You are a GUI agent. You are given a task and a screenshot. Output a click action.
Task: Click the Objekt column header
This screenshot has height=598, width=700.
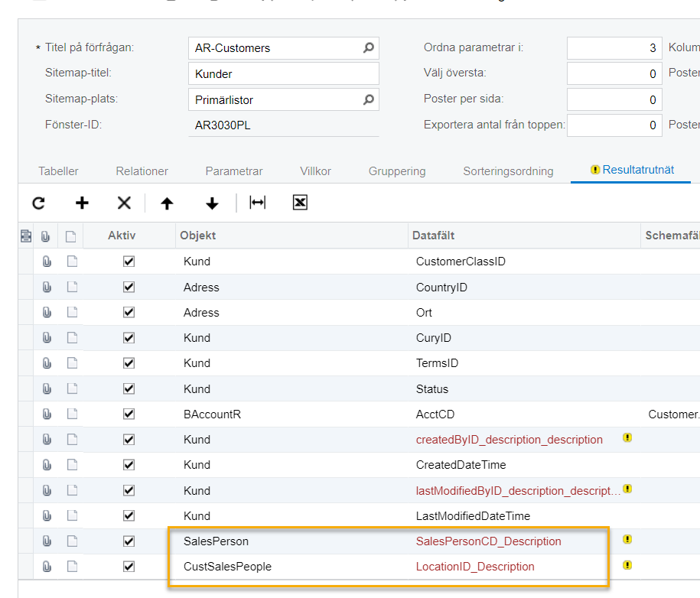291,236
